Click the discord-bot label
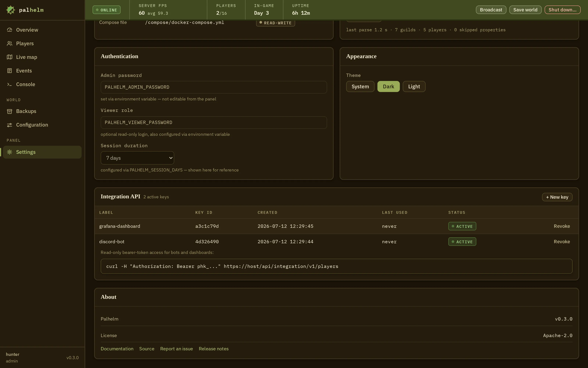 coord(112,242)
